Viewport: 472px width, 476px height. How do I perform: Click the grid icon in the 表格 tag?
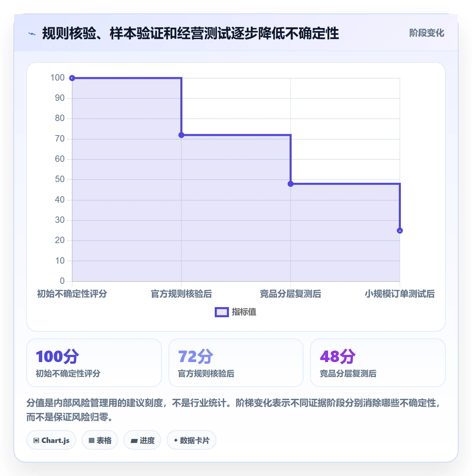pyautogui.click(x=91, y=441)
